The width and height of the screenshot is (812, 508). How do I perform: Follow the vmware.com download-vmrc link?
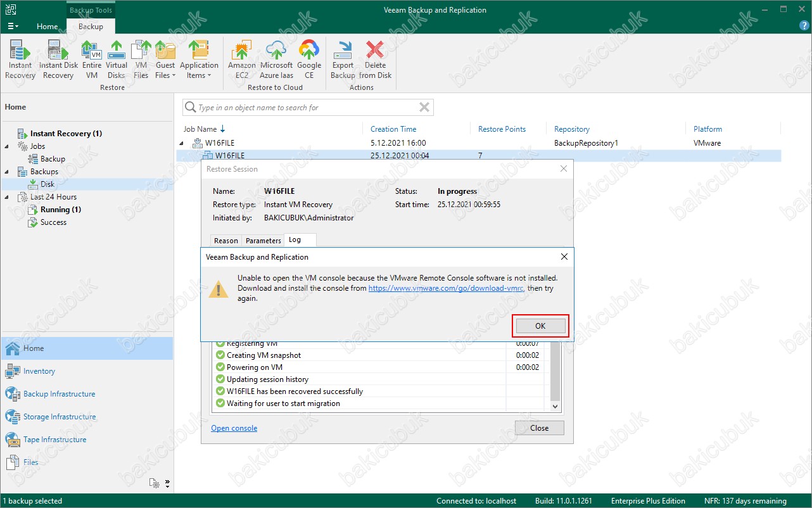coord(447,288)
